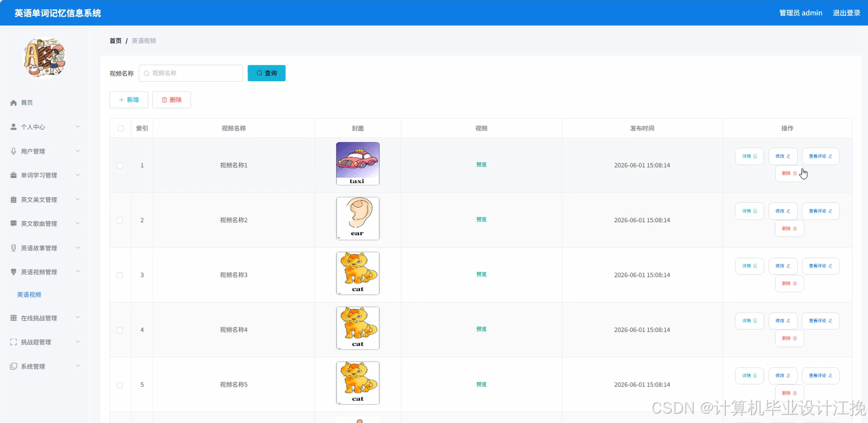Screen dimensions: 868x423
Task: Click 预览 link for row 视频名称2
Action: (482, 220)
